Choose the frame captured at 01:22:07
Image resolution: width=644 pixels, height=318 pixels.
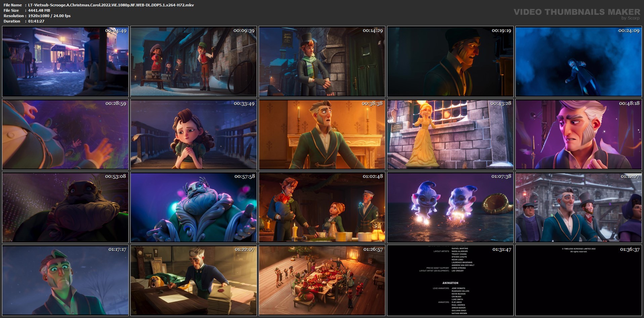pos(194,280)
